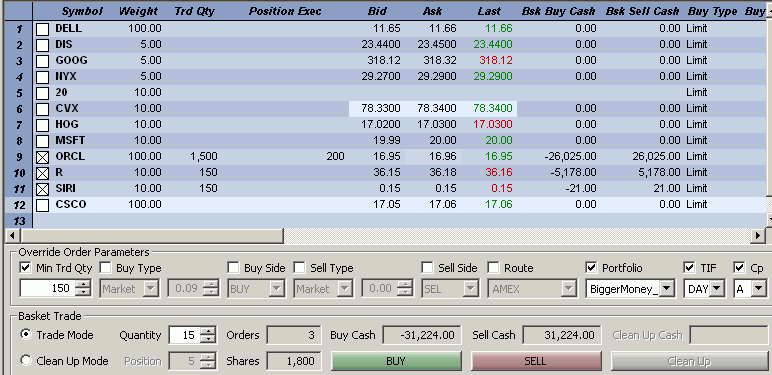The image size is (772, 375).
Task: Open the Buy Type Market dropdown
Action: [151, 289]
